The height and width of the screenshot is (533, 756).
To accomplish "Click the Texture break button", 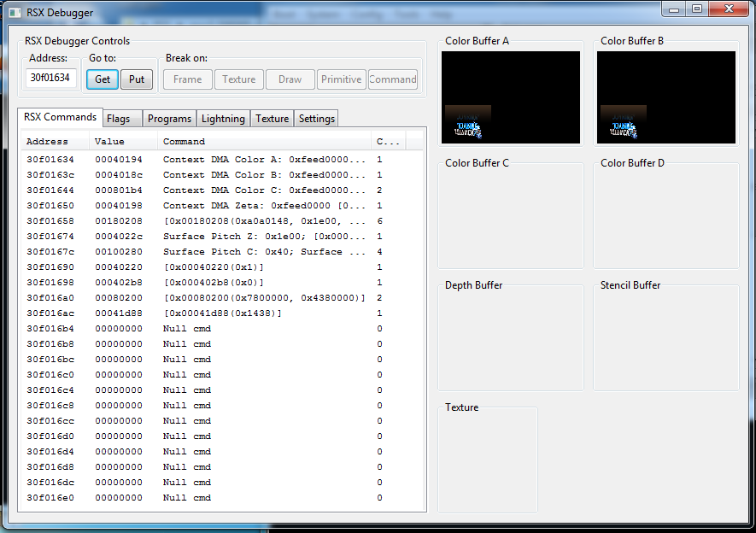I will [238, 79].
